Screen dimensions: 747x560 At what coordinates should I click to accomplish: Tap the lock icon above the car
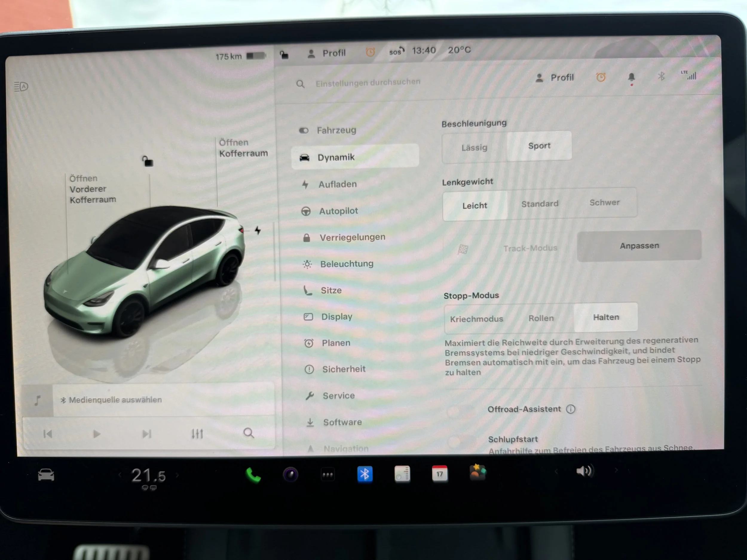[x=148, y=161]
